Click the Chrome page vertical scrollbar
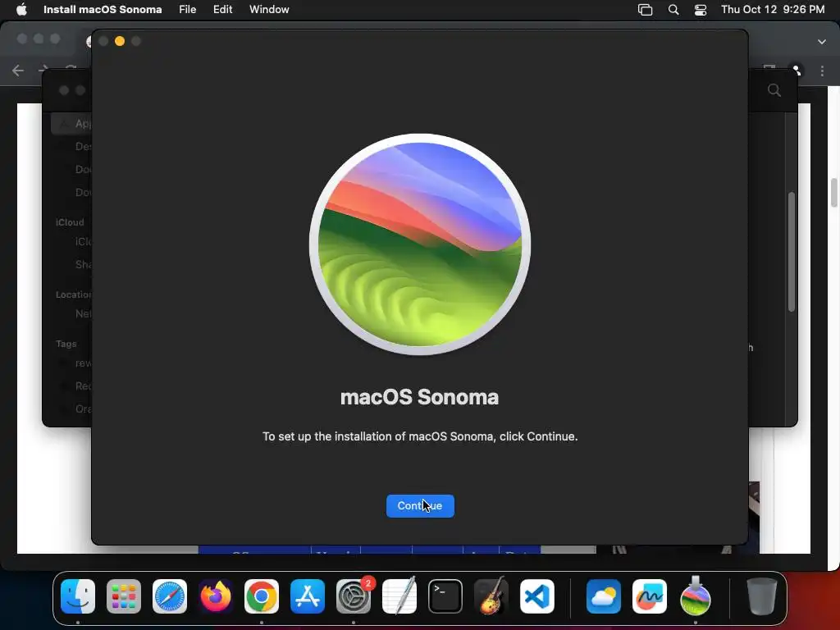 pyautogui.click(x=834, y=193)
